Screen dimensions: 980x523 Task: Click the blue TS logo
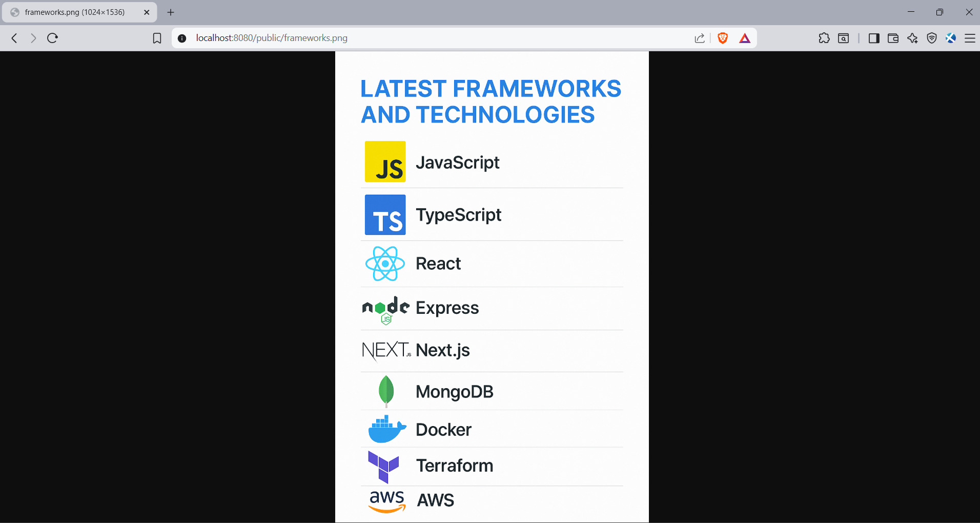385,215
